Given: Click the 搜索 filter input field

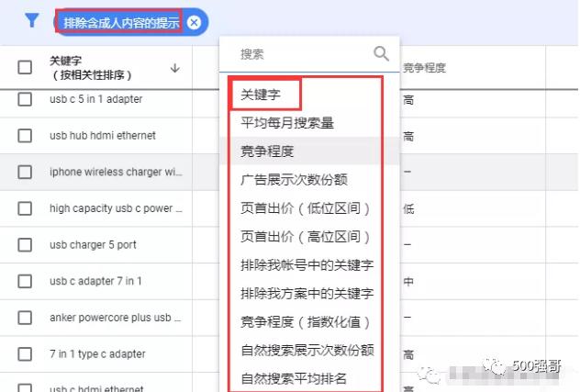Looking at the screenshot, I should [x=298, y=54].
